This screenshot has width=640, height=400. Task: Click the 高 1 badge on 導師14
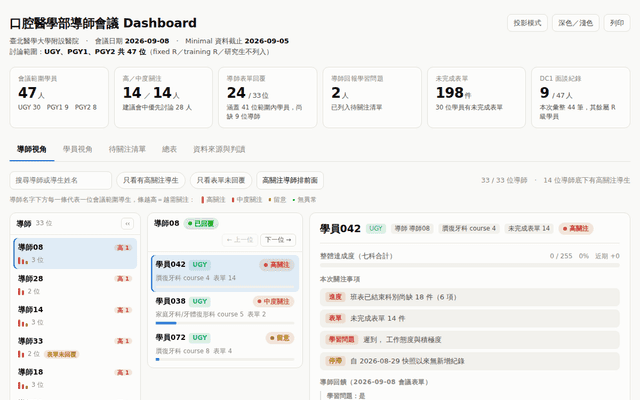123,310
